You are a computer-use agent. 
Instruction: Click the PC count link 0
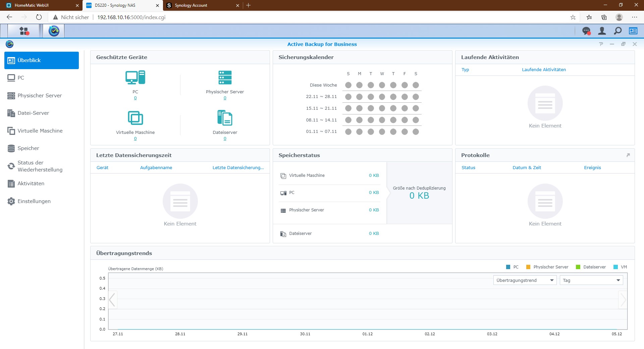click(135, 98)
